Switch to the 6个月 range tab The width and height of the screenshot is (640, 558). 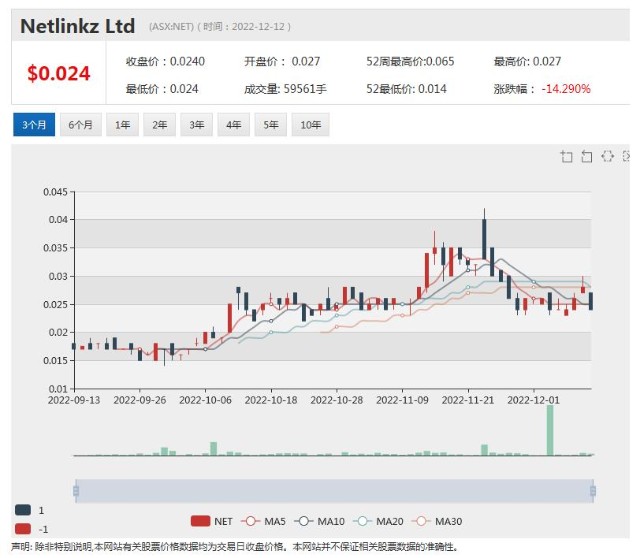[80, 124]
